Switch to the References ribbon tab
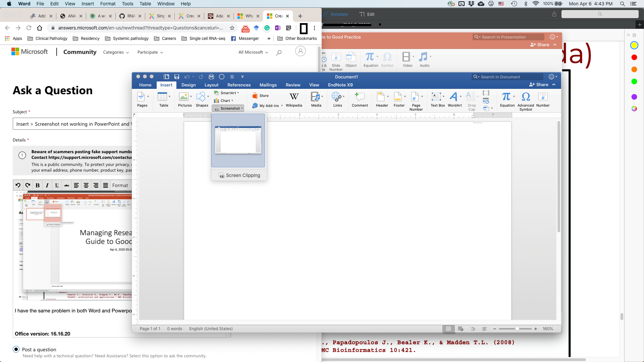The width and height of the screenshot is (644, 362). (x=239, y=85)
